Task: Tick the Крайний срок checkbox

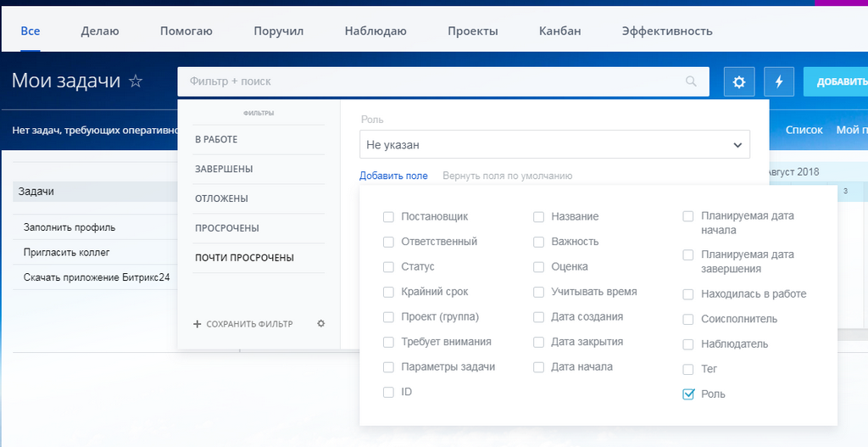Action: 388,292
